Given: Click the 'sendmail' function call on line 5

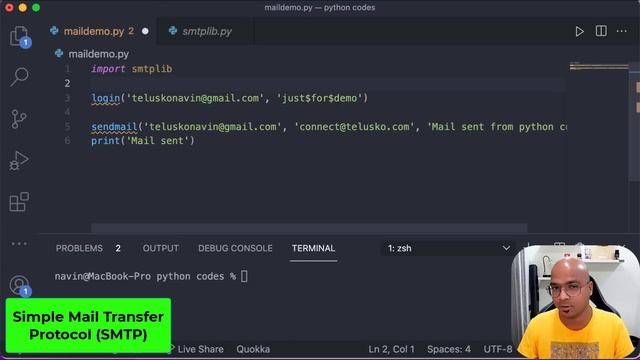Looking at the screenshot, I should click(114, 127).
